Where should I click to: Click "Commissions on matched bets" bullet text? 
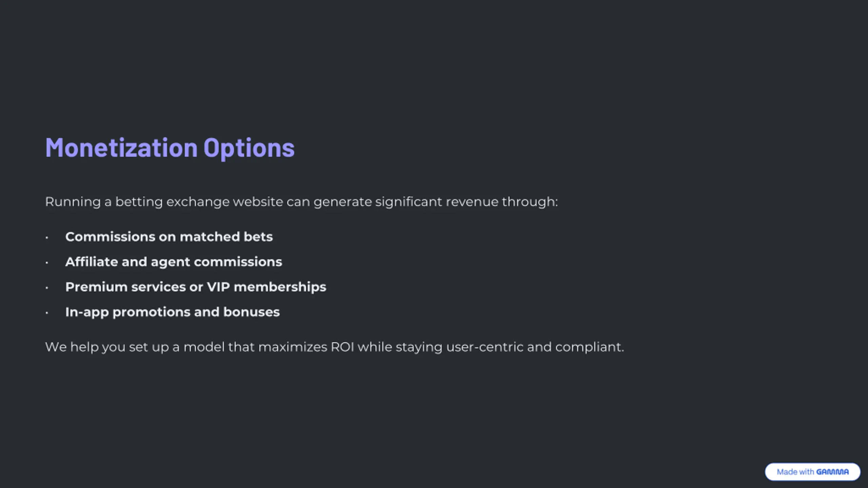(x=169, y=237)
